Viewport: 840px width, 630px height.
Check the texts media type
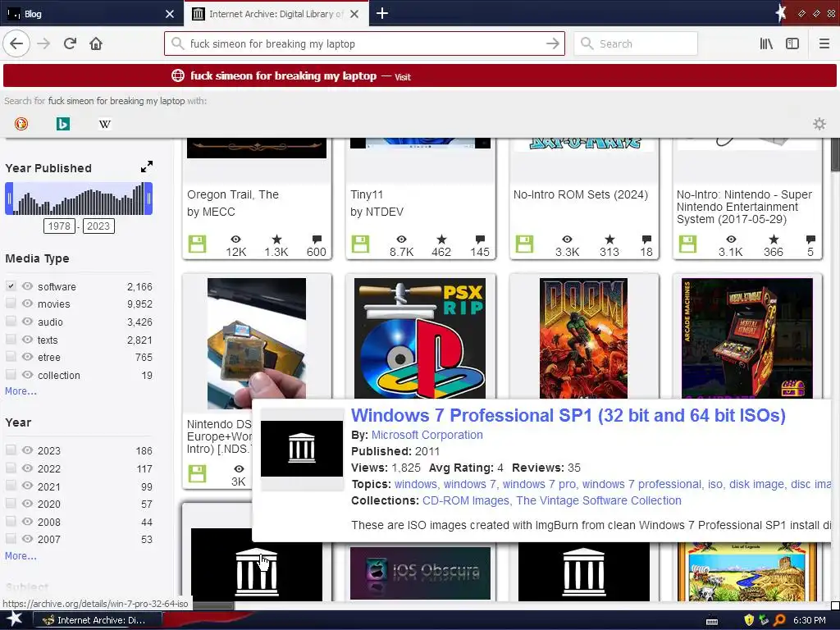point(10,339)
